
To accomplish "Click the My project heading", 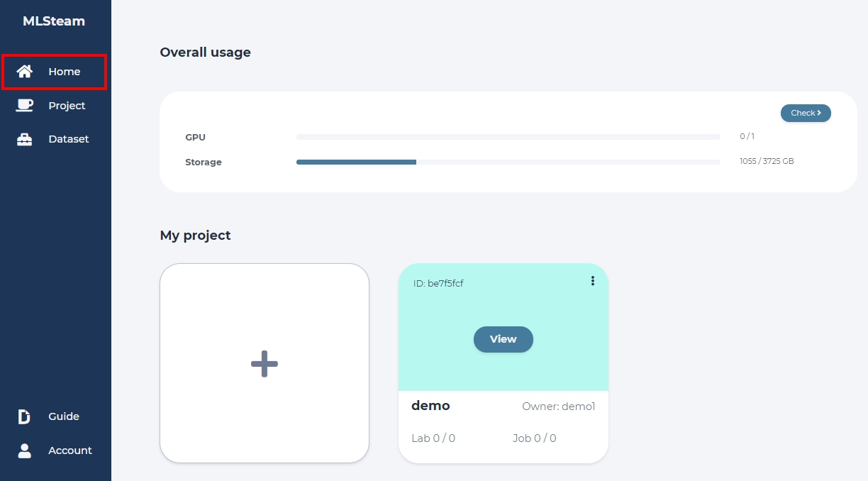I will click(196, 236).
